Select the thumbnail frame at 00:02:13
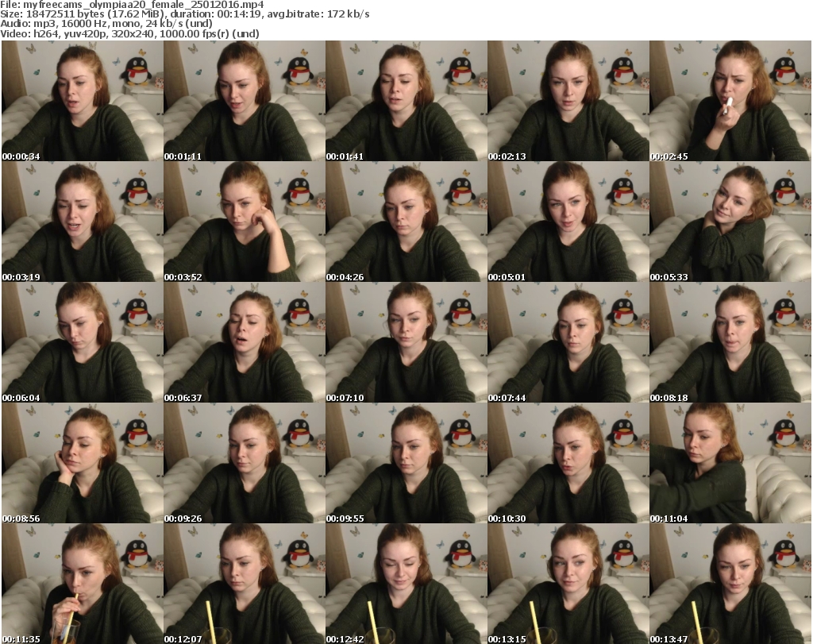This screenshot has width=813, height=644. (x=568, y=101)
